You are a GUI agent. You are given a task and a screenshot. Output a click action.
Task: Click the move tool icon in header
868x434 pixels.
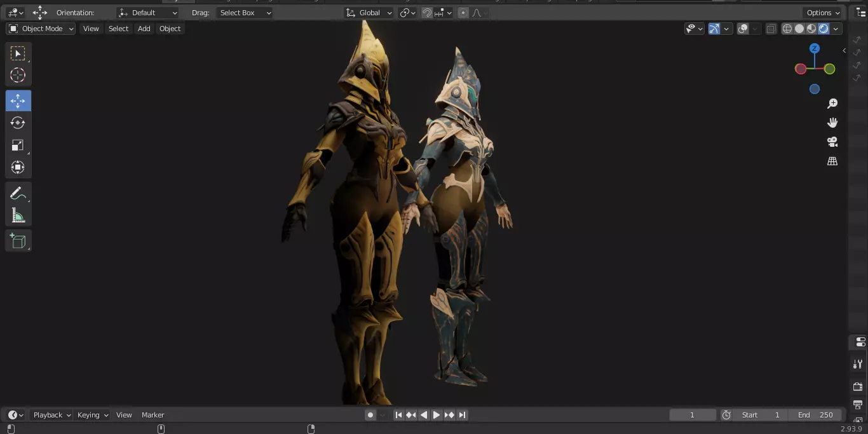[x=40, y=13]
